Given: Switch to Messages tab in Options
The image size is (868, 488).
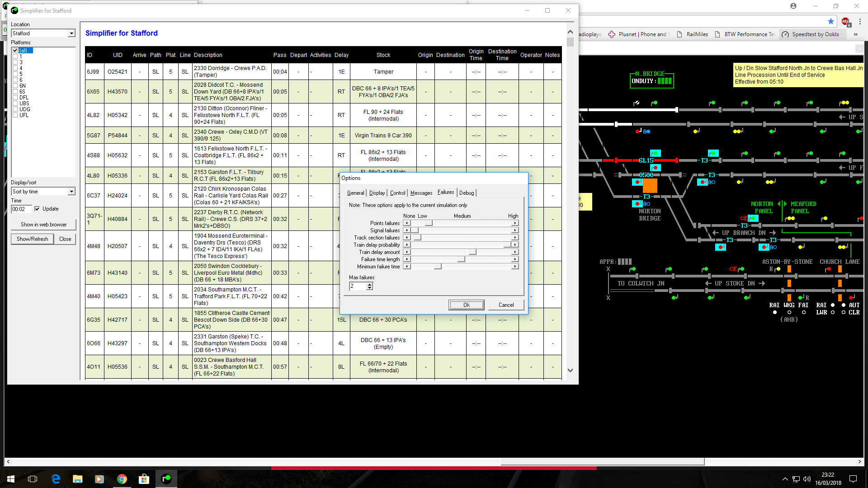Looking at the screenshot, I should (421, 193).
